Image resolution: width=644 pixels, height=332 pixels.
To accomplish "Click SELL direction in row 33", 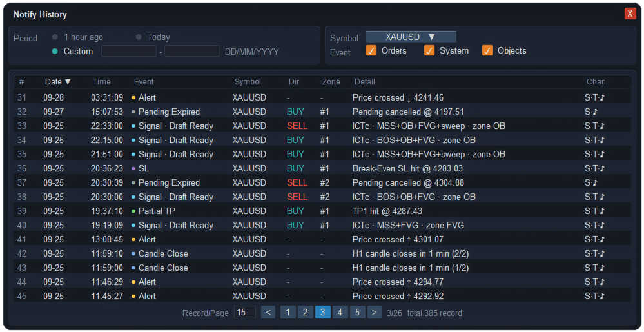I will click(x=297, y=126).
